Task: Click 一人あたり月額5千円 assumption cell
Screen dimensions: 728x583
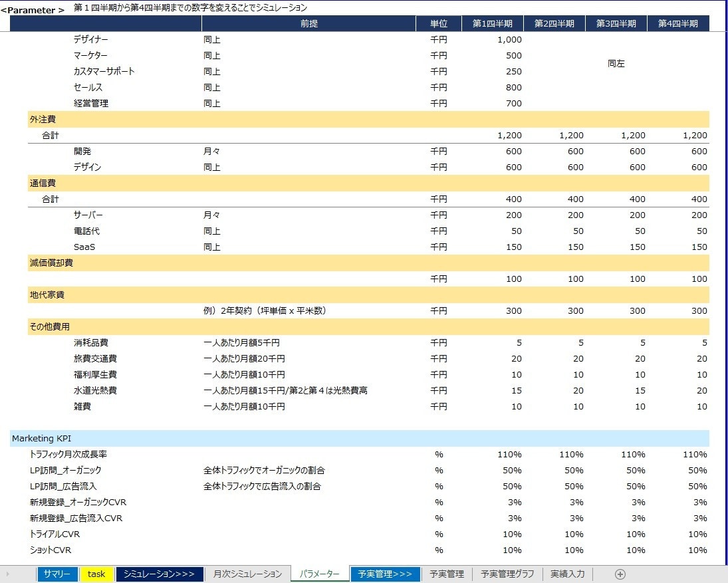Action: 241,342
